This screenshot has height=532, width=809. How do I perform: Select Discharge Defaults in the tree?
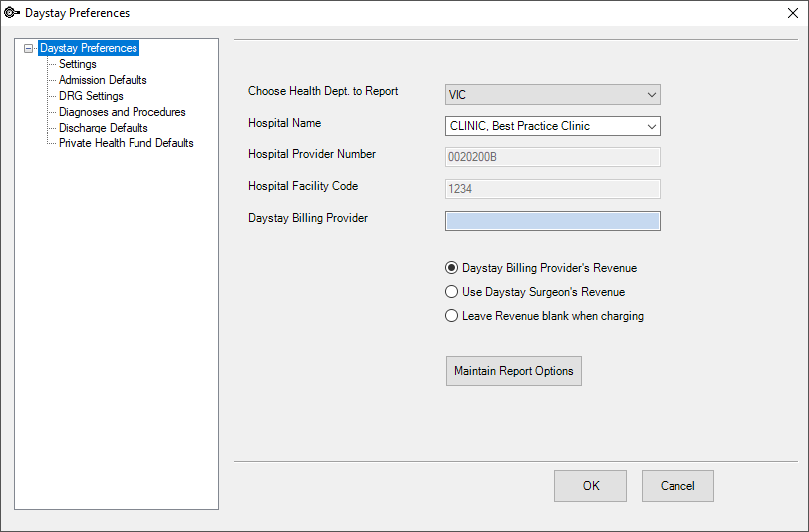pyautogui.click(x=104, y=128)
